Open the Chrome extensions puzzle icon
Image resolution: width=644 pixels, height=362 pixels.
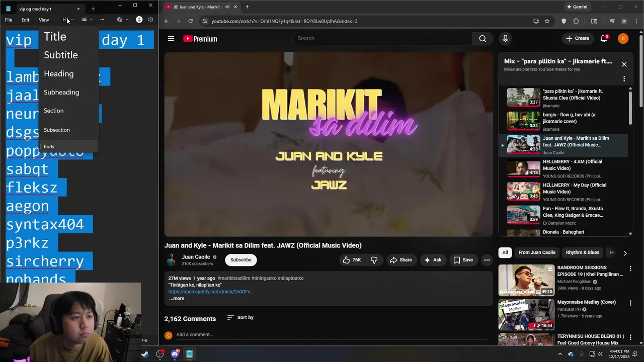coord(576,21)
